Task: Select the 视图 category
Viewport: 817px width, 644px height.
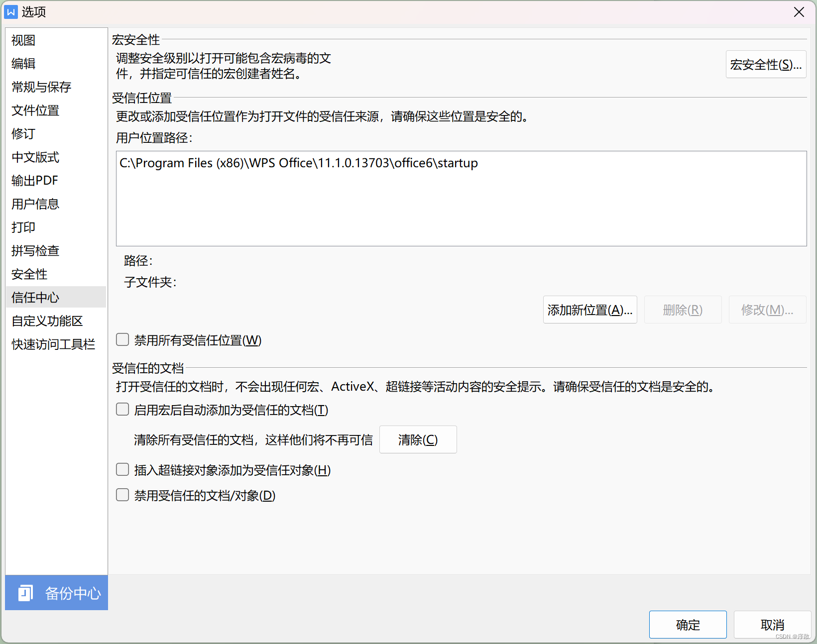Action: 56,40
